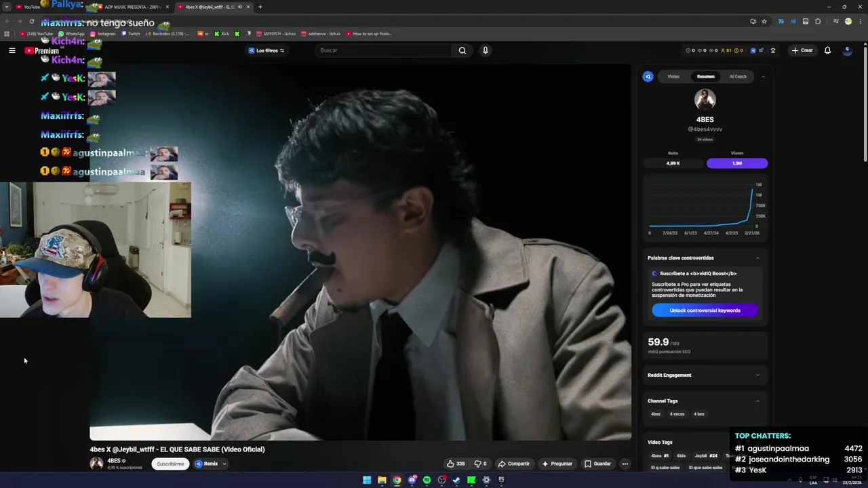
Task: Open the YouTube account avatar menu
Action: click(x=847, y=50)
